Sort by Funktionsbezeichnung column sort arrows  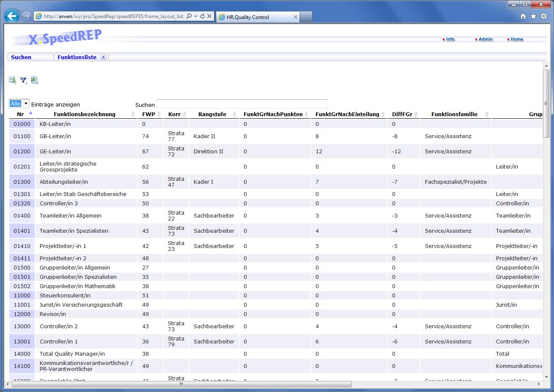(x=133, y=114)
